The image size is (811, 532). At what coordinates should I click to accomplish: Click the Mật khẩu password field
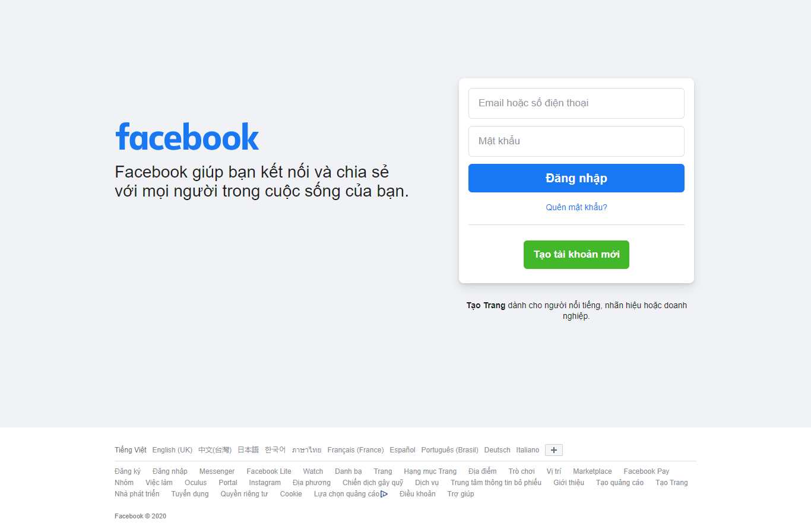coord(576,141)
